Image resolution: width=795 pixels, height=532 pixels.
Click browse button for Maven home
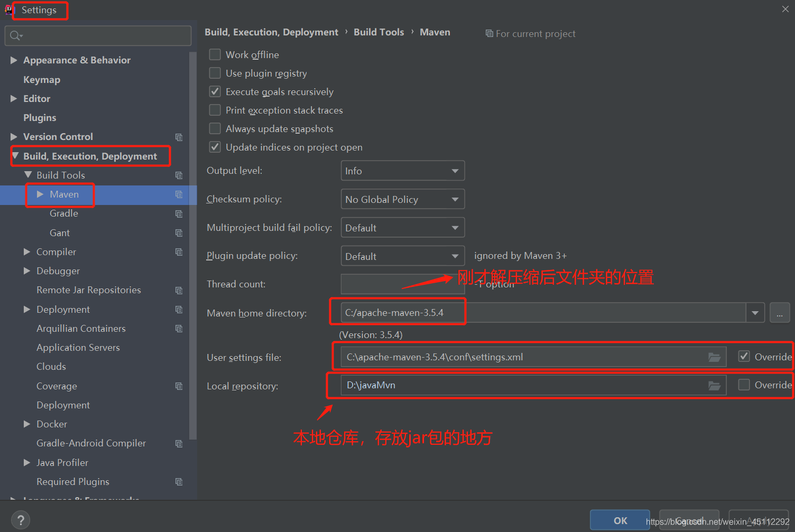click(x=780, y=313)
